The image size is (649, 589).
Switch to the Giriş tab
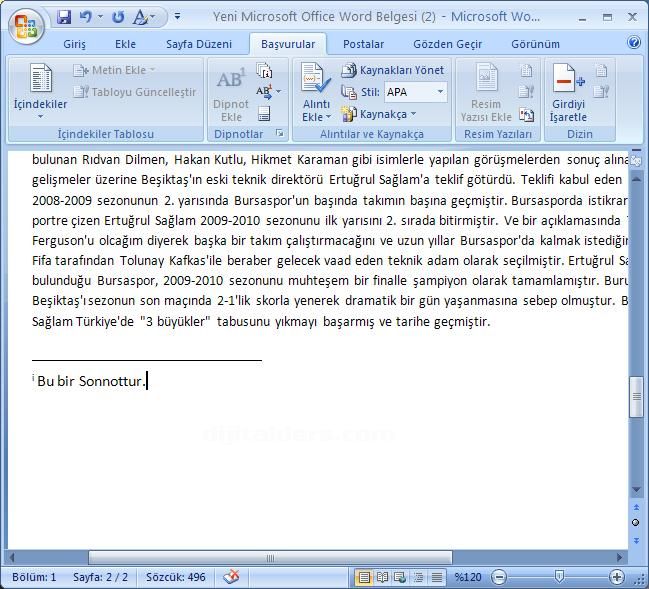(x=75, y=44)
